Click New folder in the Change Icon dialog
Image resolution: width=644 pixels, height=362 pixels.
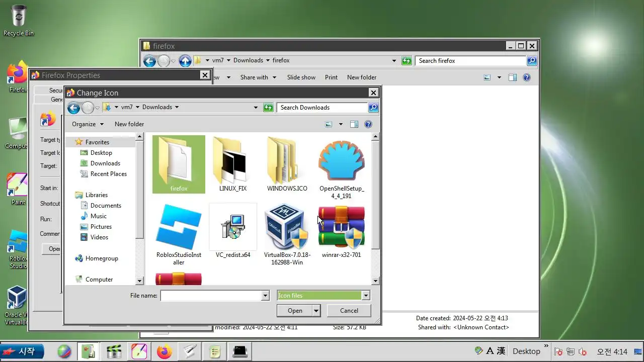(129, 124)
